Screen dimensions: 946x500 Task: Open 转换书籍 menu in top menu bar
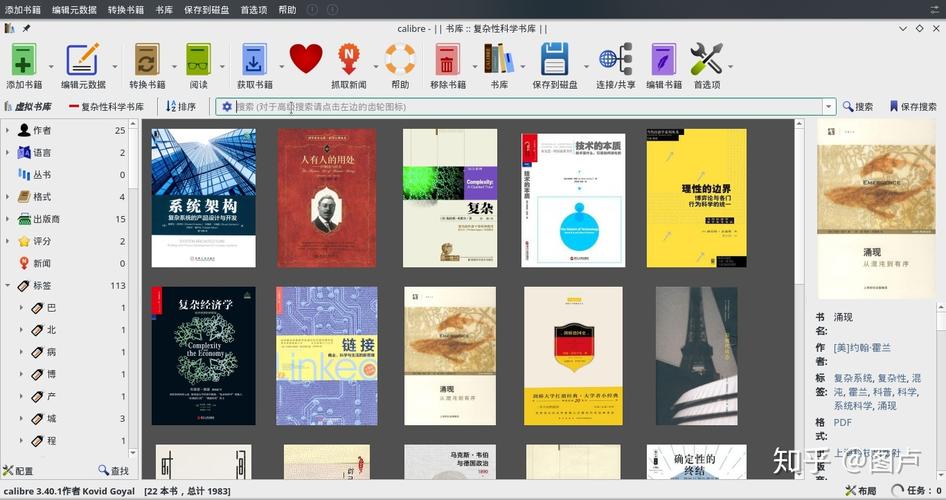125,10
